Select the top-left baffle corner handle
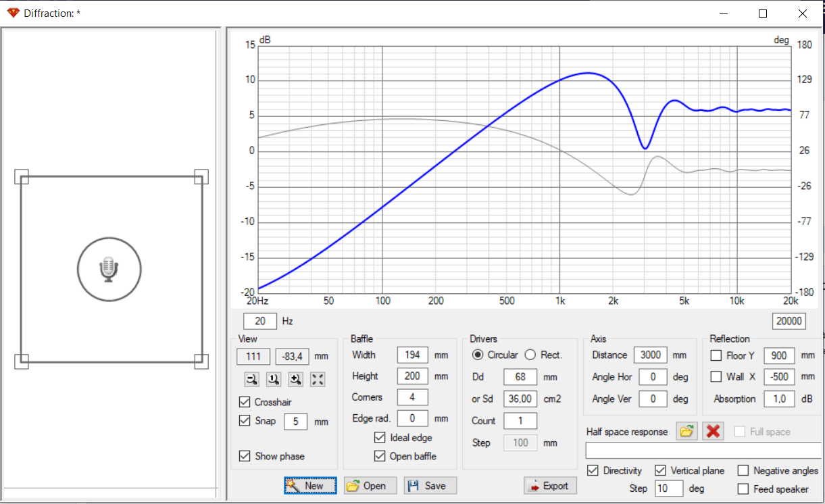This screenshot has width=825, height=504. coord(22,177)
